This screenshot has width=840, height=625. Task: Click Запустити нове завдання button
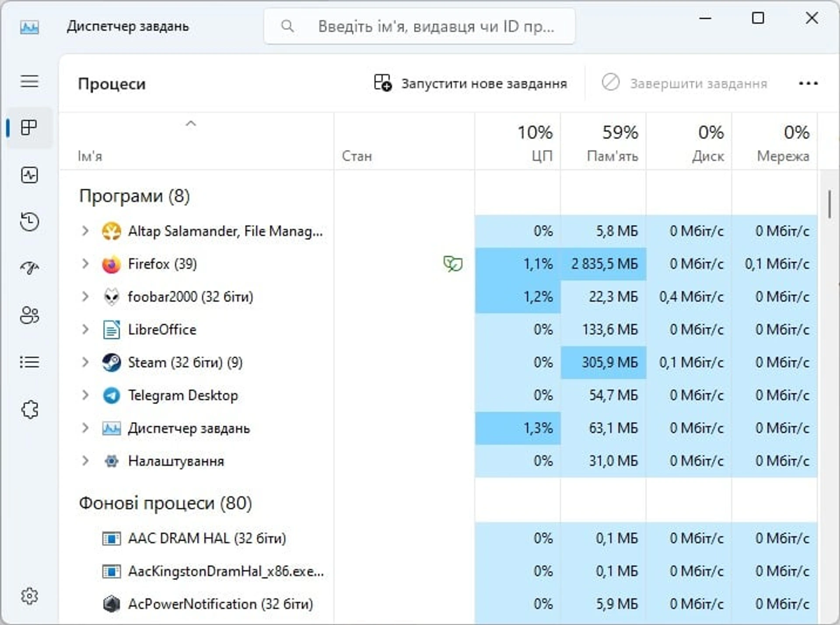click(470, 83)
